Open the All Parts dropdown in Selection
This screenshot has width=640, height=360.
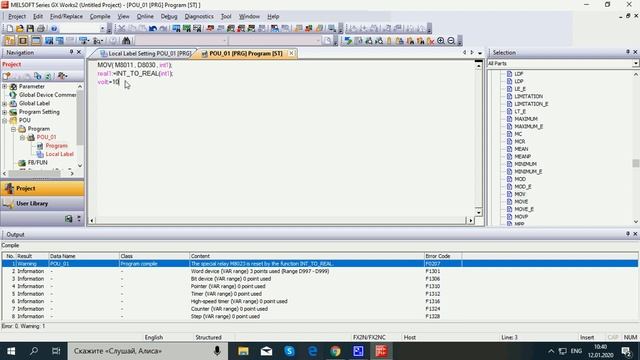tap(636, 63)
